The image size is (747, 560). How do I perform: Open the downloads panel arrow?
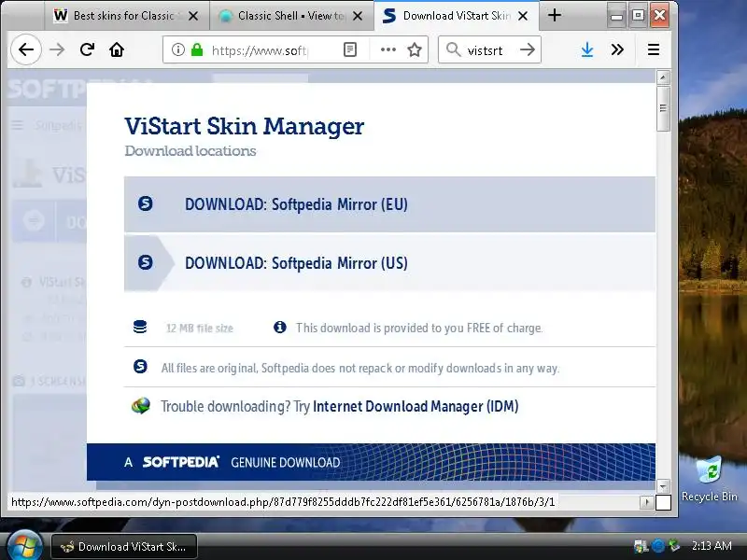(587, 49)
